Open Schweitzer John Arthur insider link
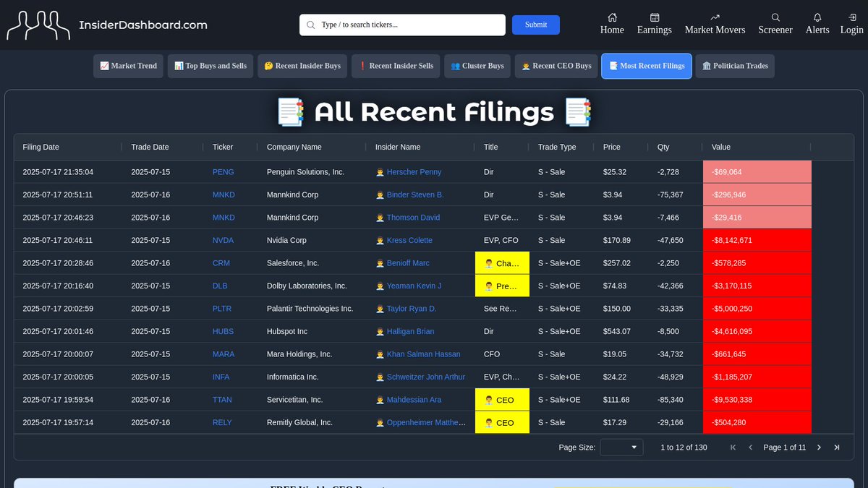868x488 pixels. tap(426, 377)
